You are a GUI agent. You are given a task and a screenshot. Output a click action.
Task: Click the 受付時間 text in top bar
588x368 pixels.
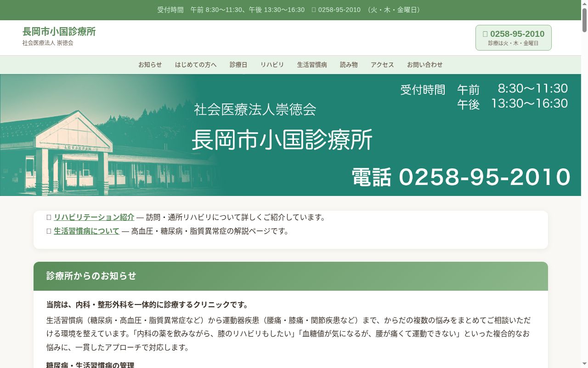pyautogui.click(x=170, y=10)
